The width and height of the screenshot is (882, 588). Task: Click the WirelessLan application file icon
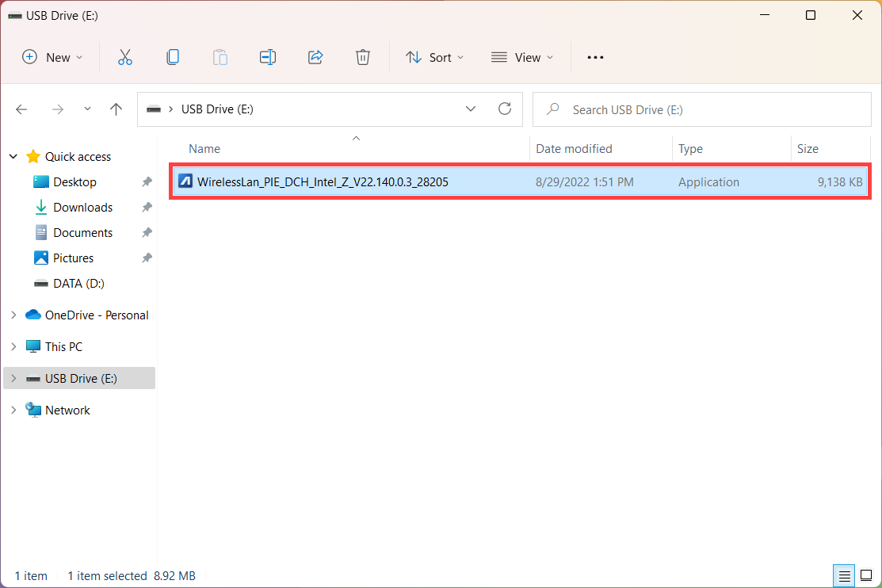click(x=185, y=181)
